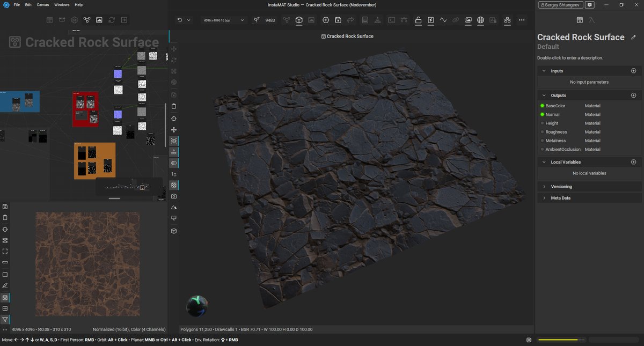Click the seed sprout icon beside 9483
The image size is (644, 346).
point(257,20)
